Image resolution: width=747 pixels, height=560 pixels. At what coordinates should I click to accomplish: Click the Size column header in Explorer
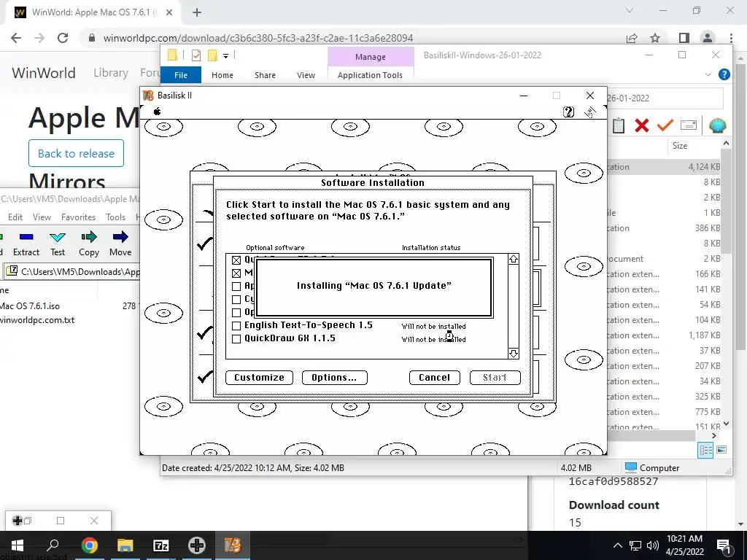[679, 146]
